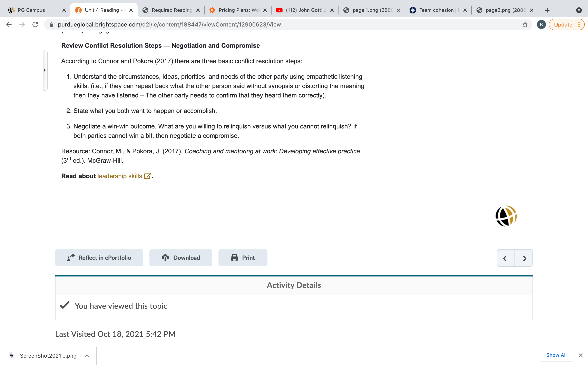Go back to the previous browser page
The image size is (588, 367).
point(9,24)
